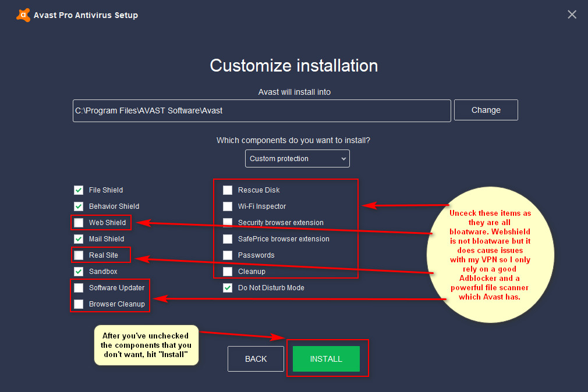Viewport: 588px width, 392px height.
Task: Enable the Software Updater checkbox
Action: click(x=79, y=288)
